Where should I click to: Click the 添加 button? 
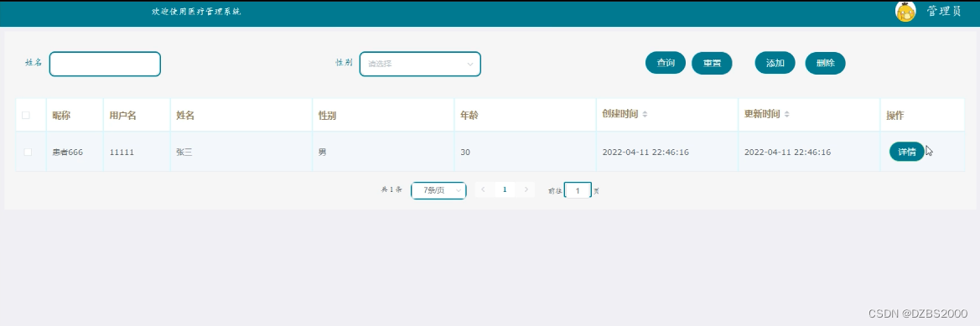coord(775,63)
